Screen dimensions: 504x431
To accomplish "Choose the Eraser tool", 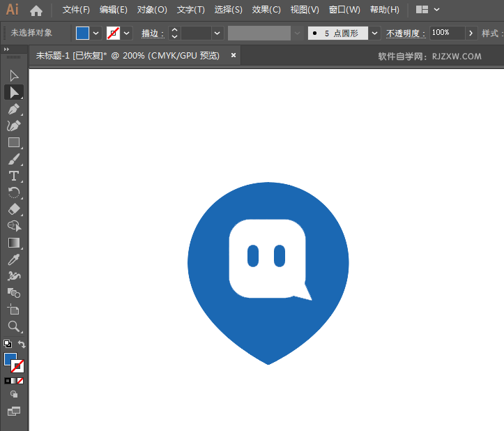I will coord(14,209).
